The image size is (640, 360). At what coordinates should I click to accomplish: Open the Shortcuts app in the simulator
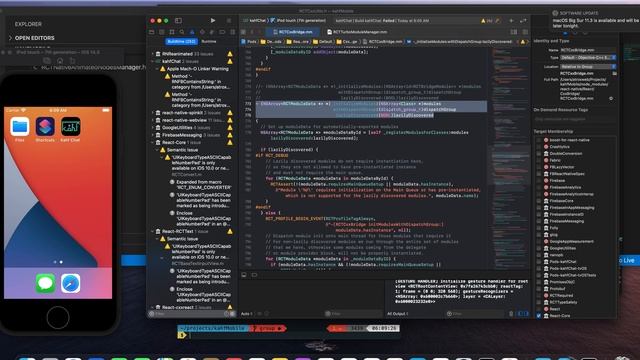[x=45, y=127]
